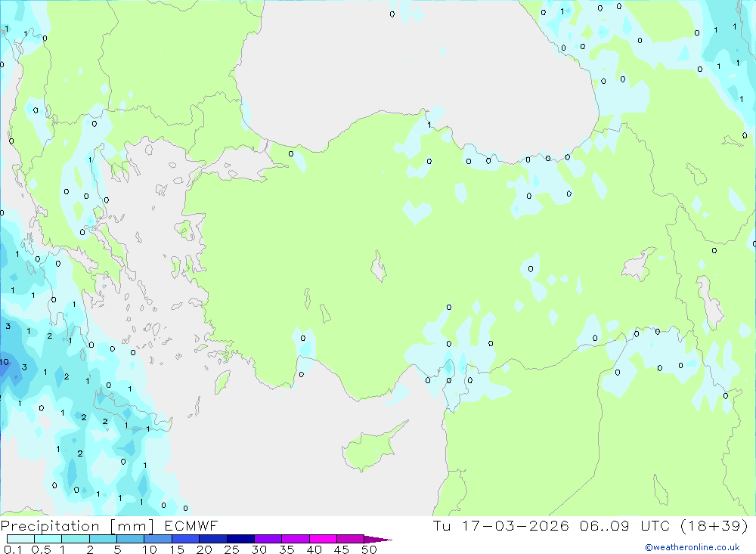
Task: Click the '40' legend scale label
Action: pyautogui.click(x=314, y=549)
